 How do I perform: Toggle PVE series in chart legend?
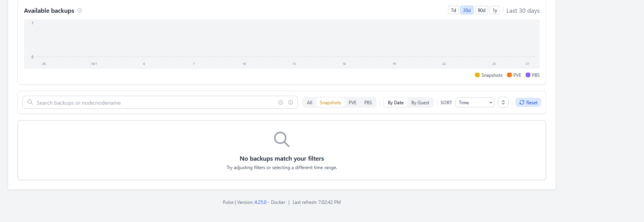pyautogui.click(x=514, y=75)
